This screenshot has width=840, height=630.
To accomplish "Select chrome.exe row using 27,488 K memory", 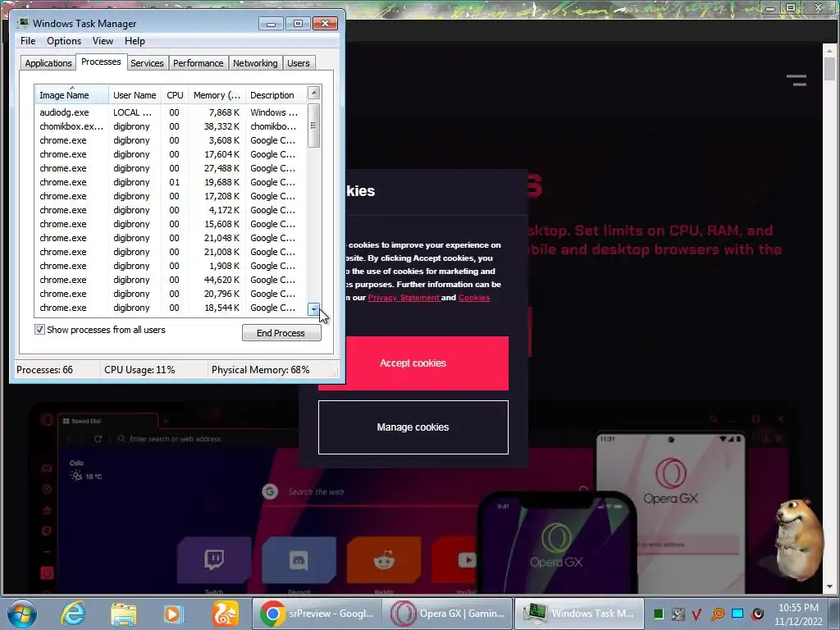I will (171, 168).
